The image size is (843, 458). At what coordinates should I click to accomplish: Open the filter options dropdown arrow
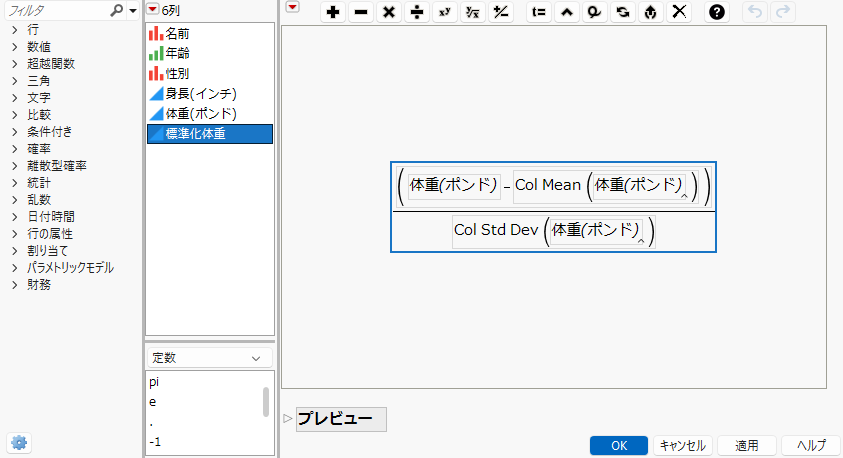[133, 10]
